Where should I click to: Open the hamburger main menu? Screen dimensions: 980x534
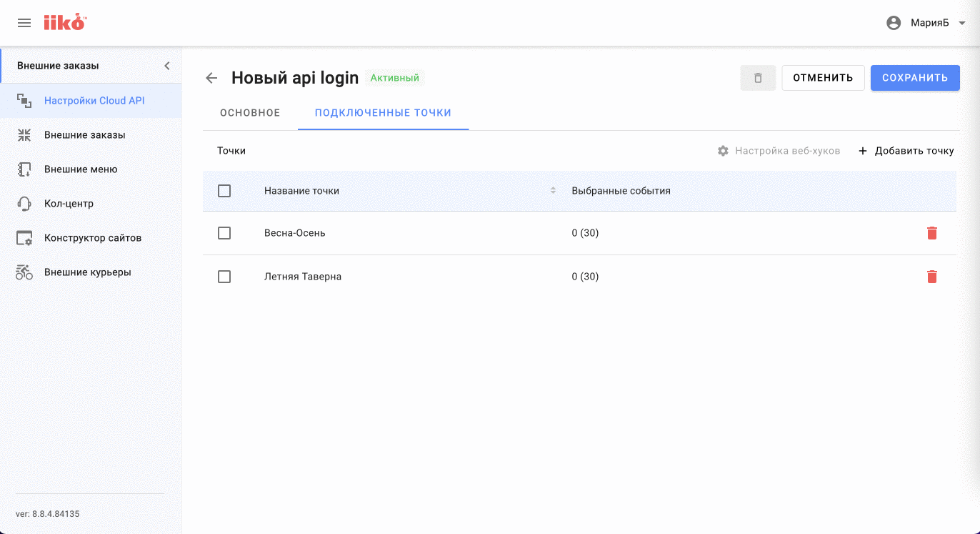(24, 23)
